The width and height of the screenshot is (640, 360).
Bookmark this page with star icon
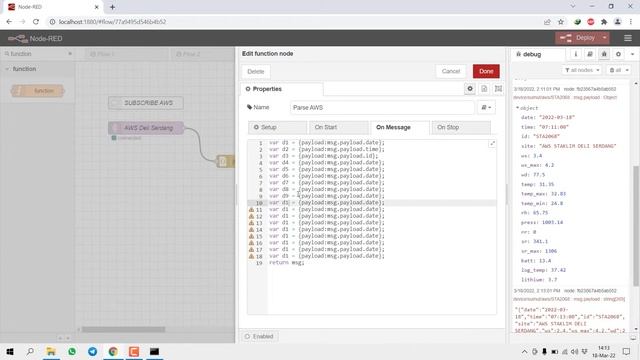tap(561, 22)
